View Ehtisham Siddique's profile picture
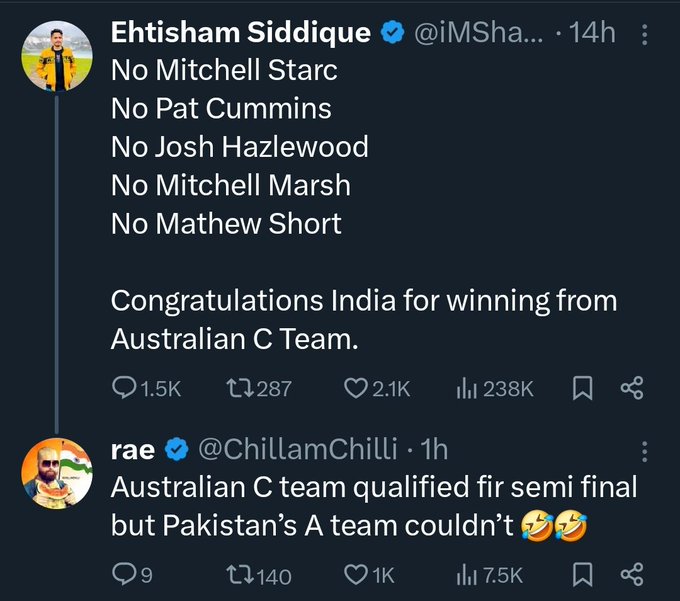 tap(57, 56)
